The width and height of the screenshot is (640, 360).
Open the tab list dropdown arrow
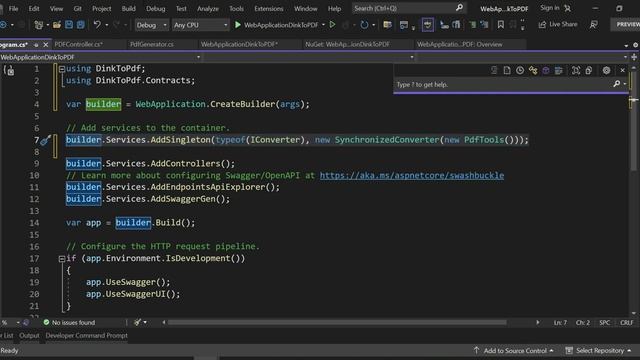[x=626, y=45]
